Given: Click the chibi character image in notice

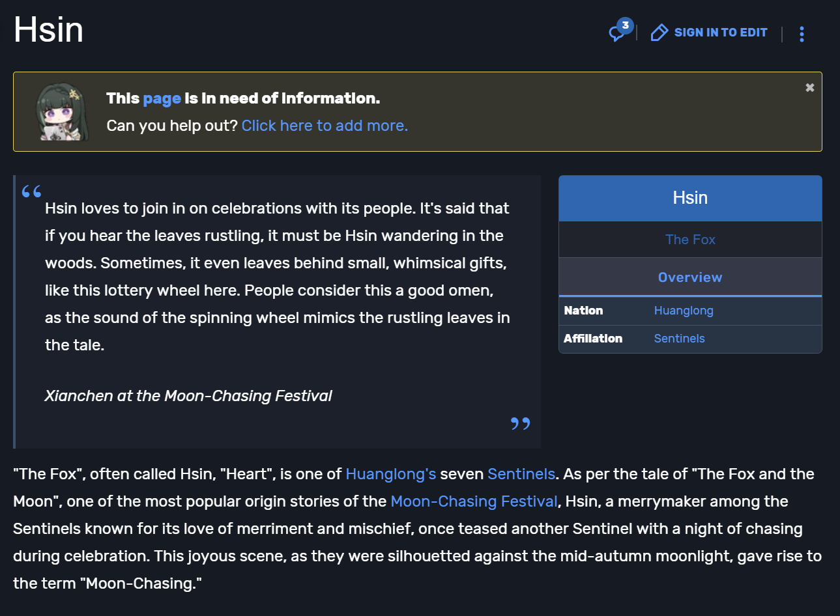Looking at the screenshot, I should tap(61, 112).
